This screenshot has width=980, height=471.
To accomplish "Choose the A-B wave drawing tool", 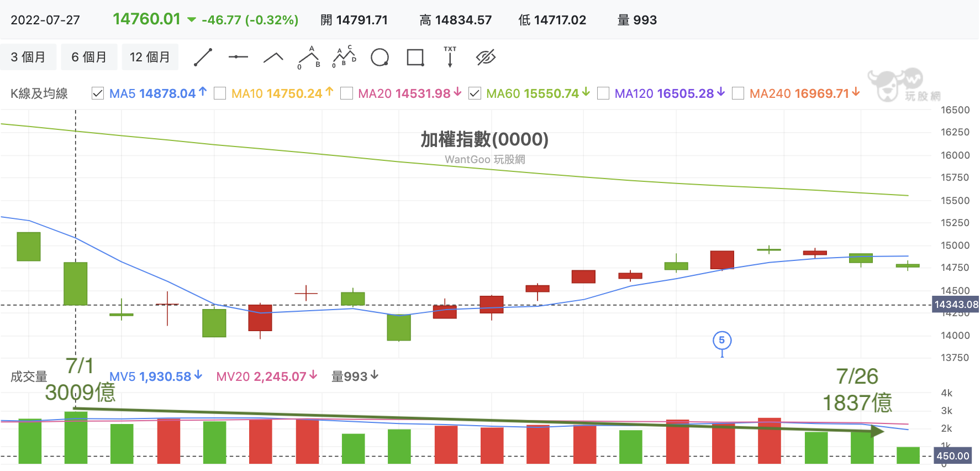I will [x=309, y=57].
